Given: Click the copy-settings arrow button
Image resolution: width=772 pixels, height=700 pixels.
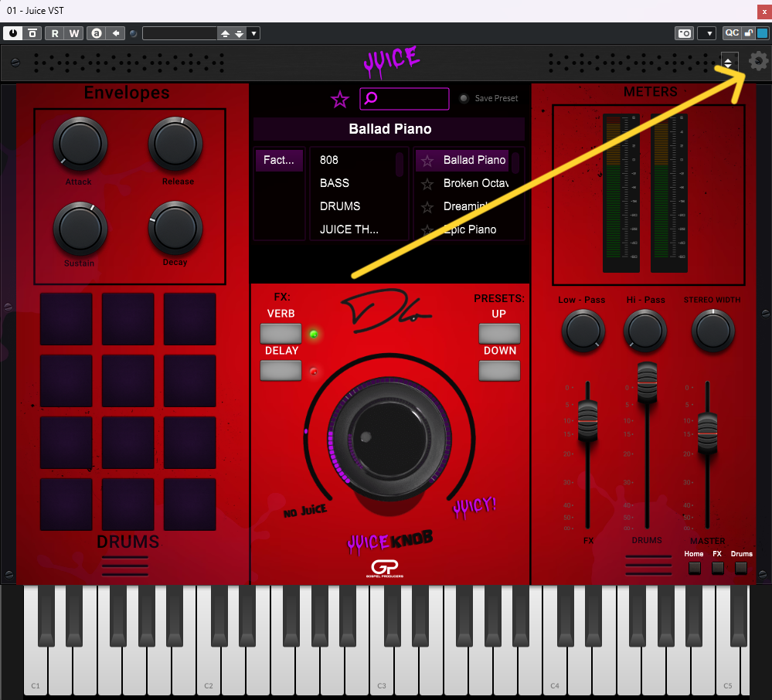Looking at the screenshot, I should click(x=116, y=33).
